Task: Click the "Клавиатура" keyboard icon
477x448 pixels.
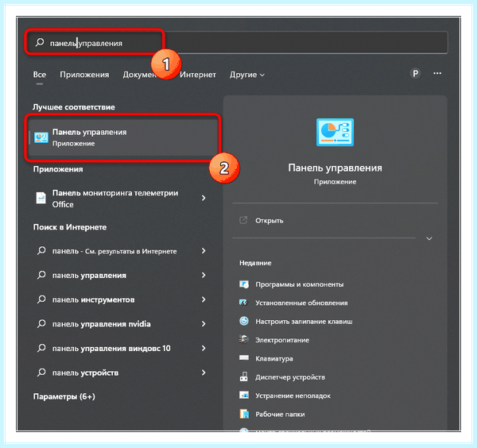Action: 244,357
